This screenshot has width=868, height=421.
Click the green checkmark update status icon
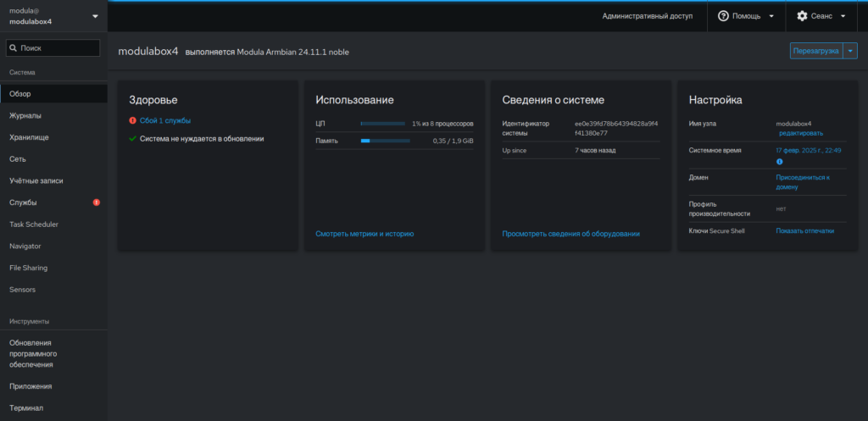coord(132,139)
